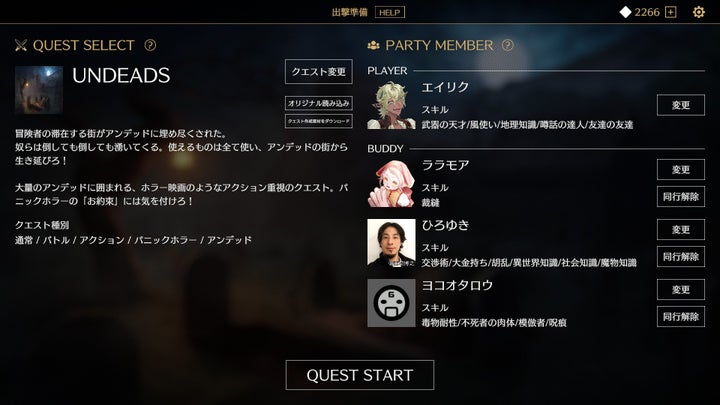720x405 pixels.
Task: Open the Party Member help question mark
Action: coord(507,45)
